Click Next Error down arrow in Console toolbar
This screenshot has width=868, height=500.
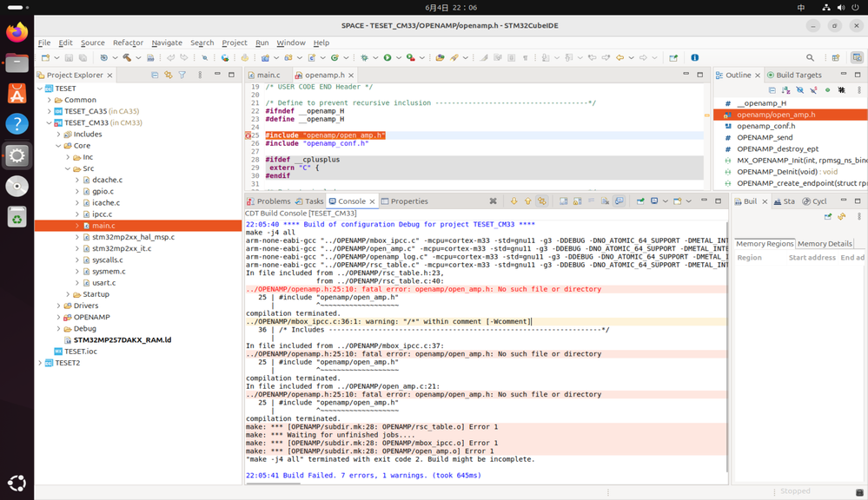coord(514,201)
